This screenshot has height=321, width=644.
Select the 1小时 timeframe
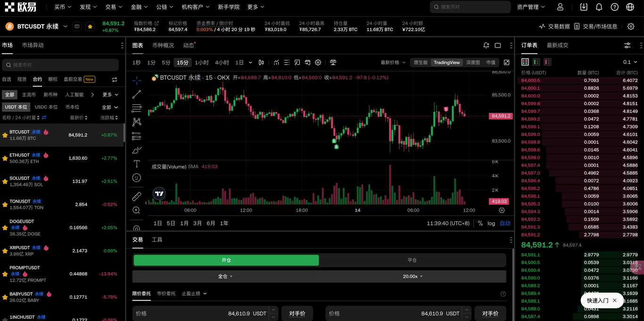pos(202,62)
